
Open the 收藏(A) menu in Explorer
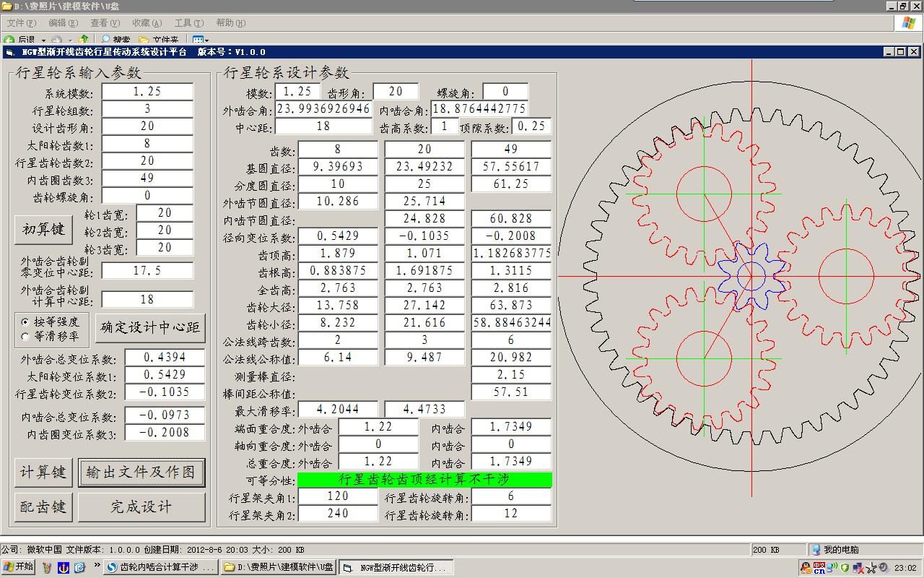click(x=147, y=23)
